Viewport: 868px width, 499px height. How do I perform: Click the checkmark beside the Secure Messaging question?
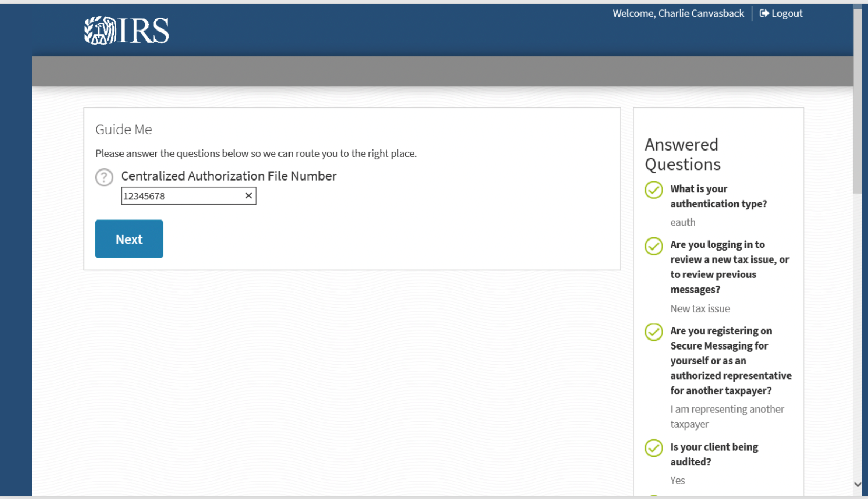(x=654, y=332)
